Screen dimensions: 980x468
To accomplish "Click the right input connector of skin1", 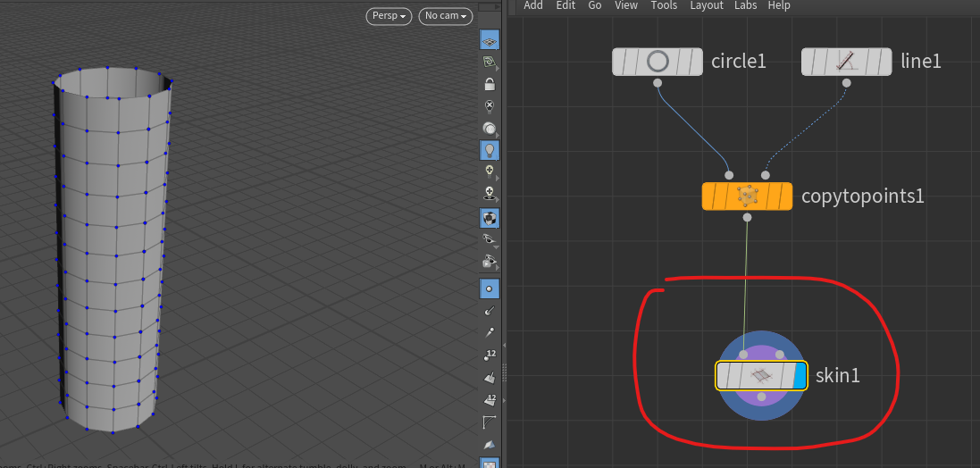I will coord(779,355).
